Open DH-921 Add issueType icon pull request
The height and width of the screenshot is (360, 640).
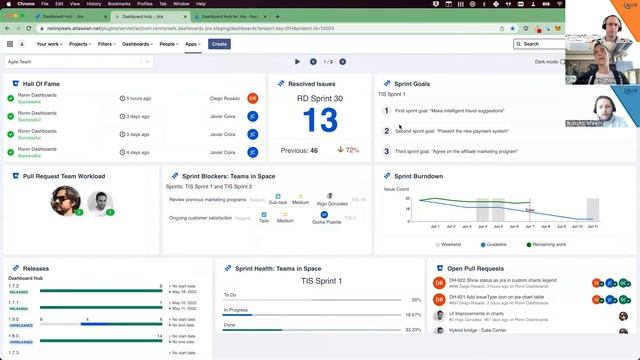coord(496,297)
